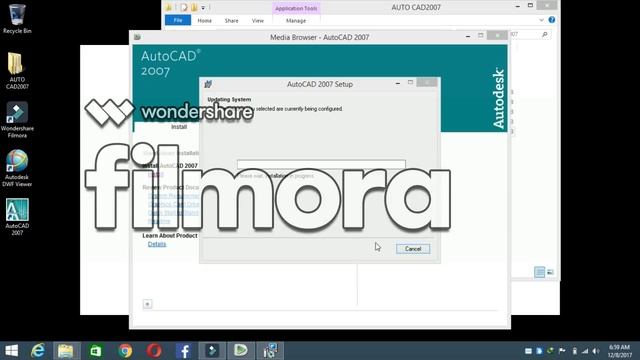Click the battery power tray icon

574,351
